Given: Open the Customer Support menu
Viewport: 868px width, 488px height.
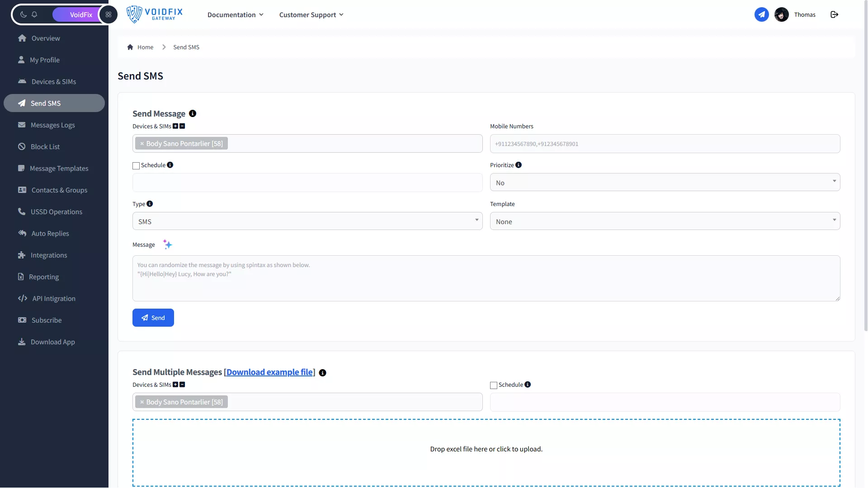Looking at the screenshot, I should tap(311, 15).
